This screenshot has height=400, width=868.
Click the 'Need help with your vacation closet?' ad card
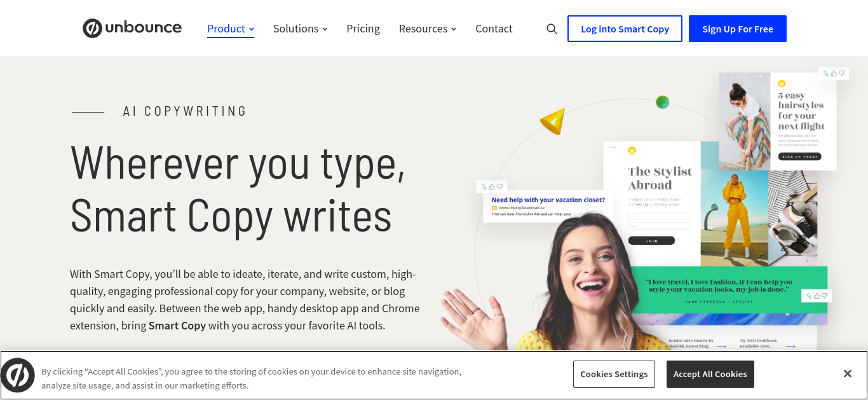coord(548,207)
